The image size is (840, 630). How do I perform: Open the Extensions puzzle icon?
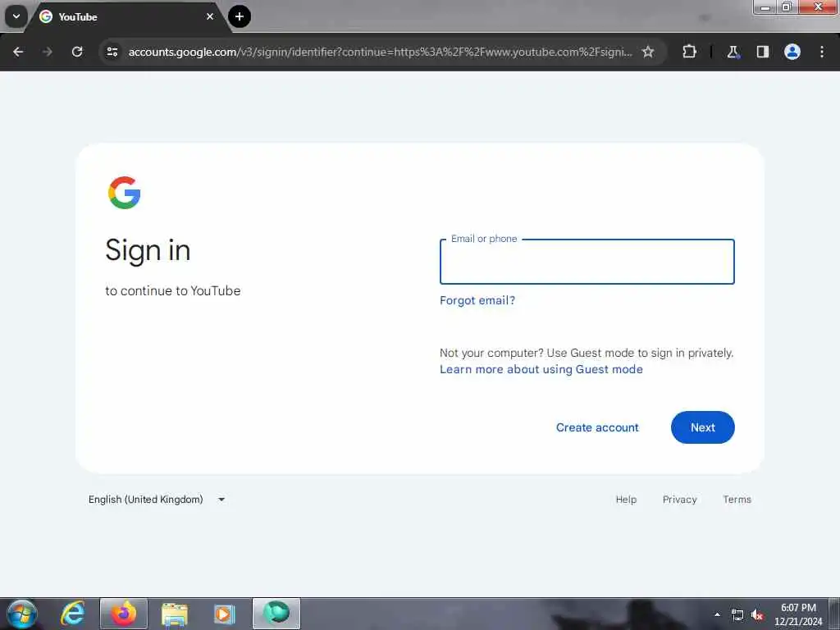(689, 52)
